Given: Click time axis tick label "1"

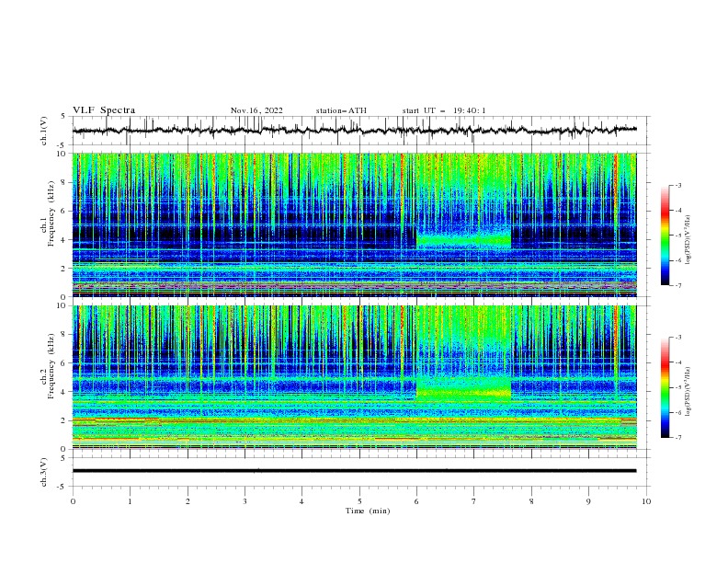Looking at the screenshot, I should point(130,501).
